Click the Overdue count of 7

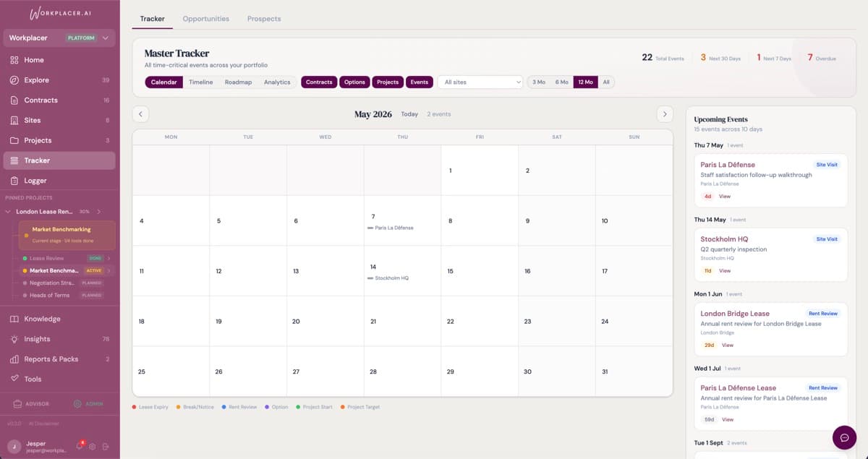coord(822,58)
